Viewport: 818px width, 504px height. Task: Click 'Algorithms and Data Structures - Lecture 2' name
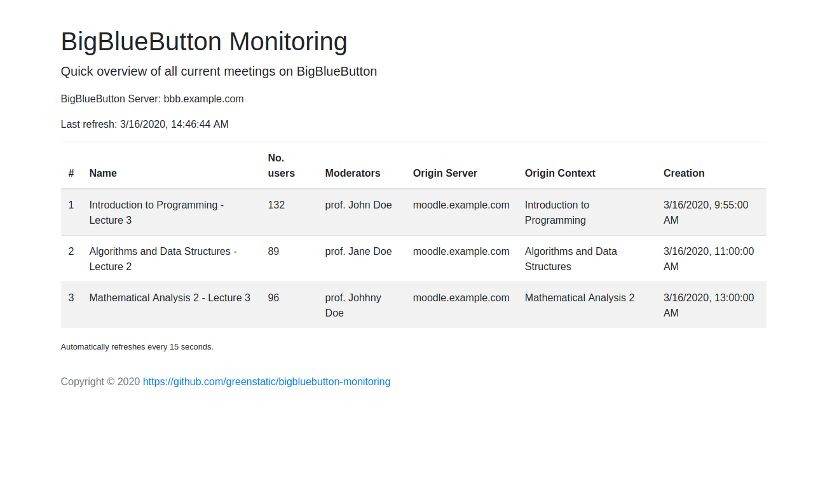pos(163,259)
